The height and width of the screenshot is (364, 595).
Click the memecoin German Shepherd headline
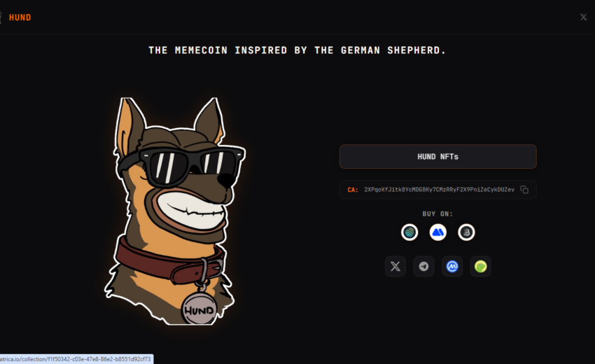[x=297, y=50]
